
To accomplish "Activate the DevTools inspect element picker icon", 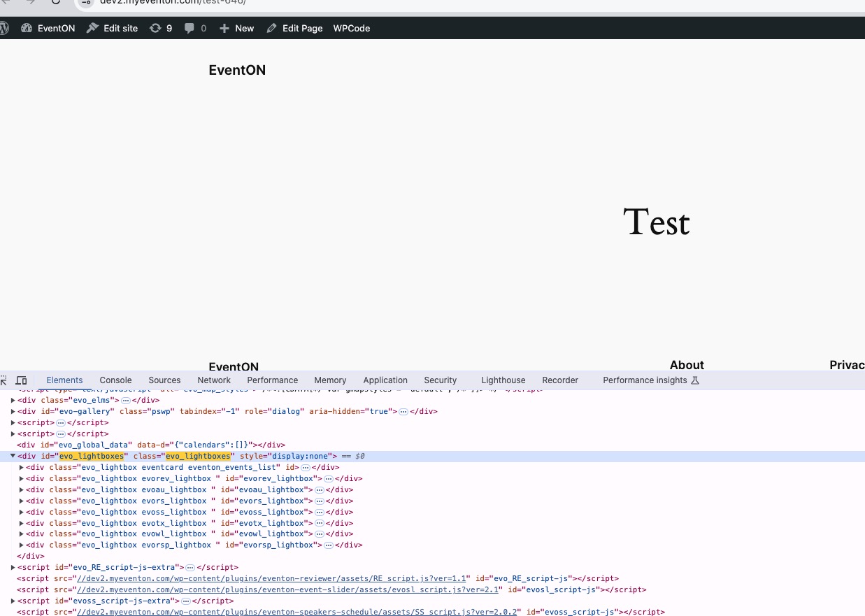I will point(3,380).
